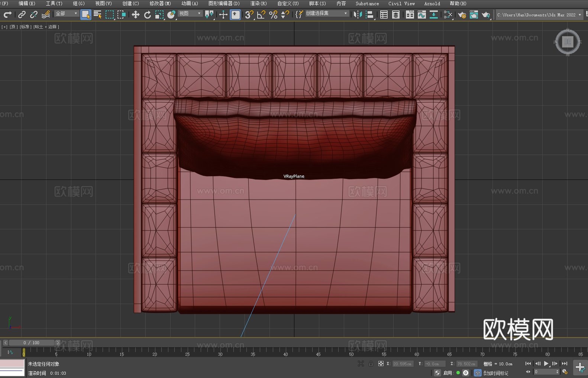Viewport: 588px width, 378px height.
Task: Open the Arnold menu
Action: coord(432,3)
